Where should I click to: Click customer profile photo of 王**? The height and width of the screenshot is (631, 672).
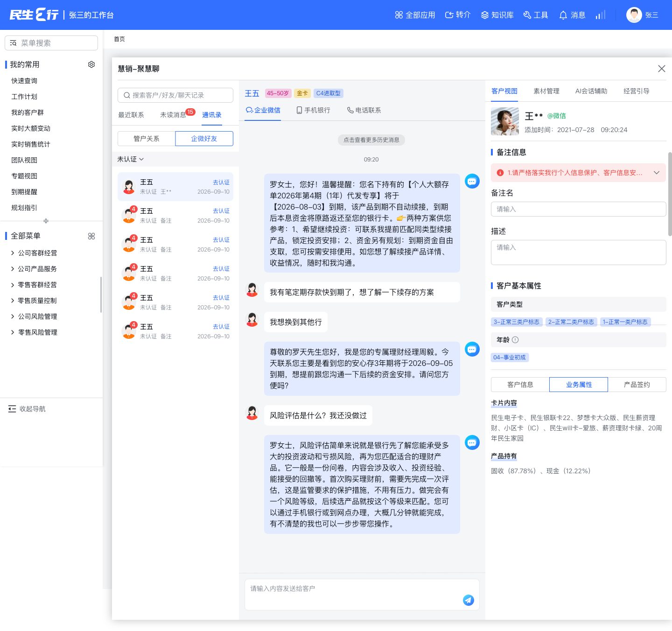[x=505, y=121]
